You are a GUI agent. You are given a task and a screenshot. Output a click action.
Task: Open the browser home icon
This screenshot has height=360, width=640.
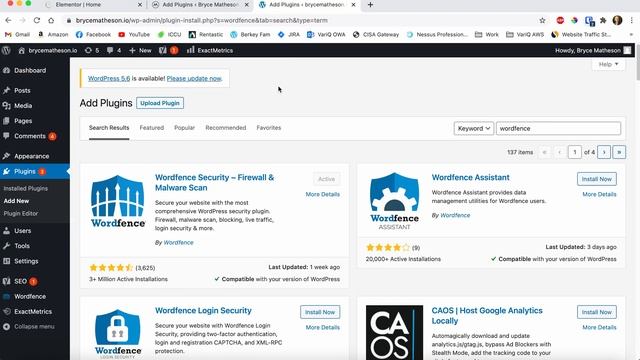click(51, 20)
